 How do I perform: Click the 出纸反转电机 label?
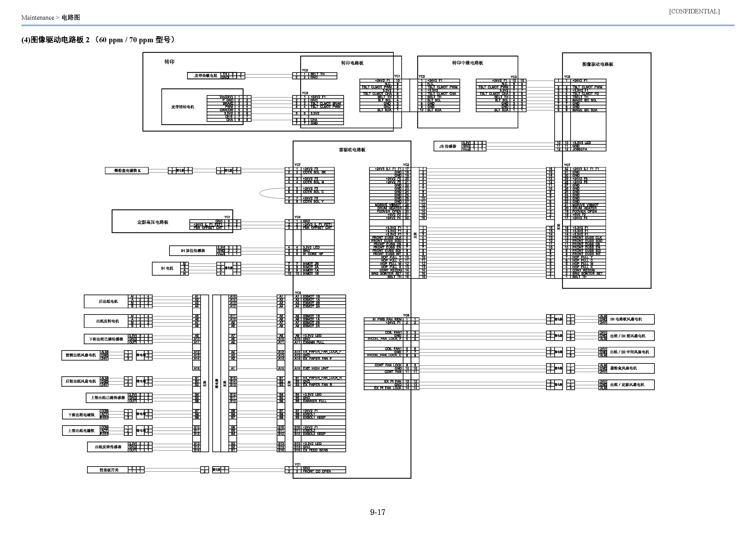[108, 321]
